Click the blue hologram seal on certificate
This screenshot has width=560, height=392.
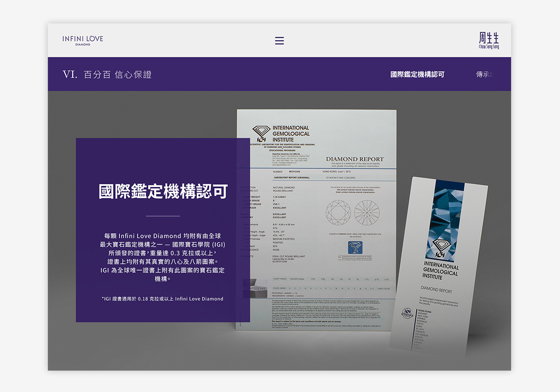pos(355,247)
